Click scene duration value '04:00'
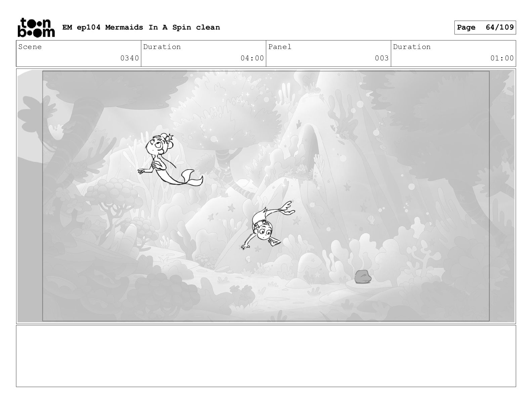This screenshot has width=532, height=411. [252, 58]
